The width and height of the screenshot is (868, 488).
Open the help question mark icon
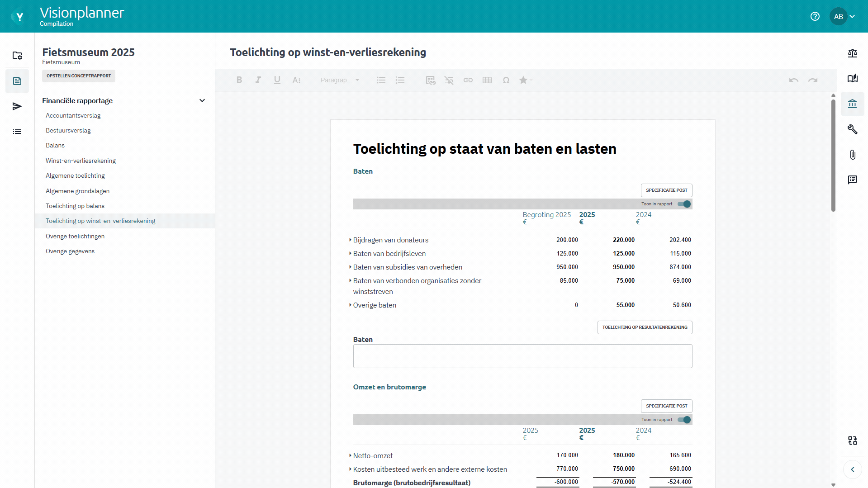[x=815, y=16]
